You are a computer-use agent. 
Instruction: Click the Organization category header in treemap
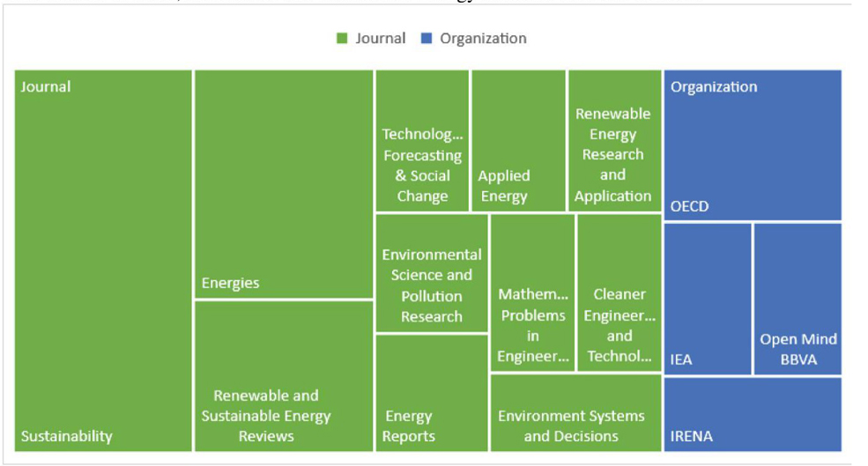pyautogui.click(x=714, y=86)
